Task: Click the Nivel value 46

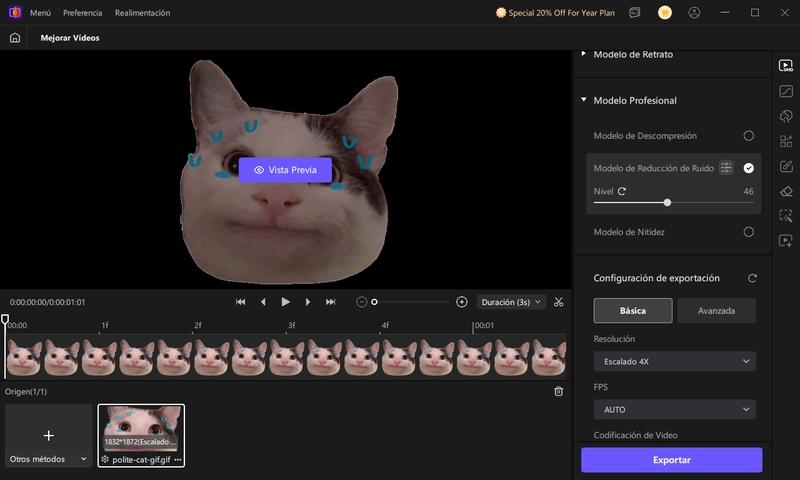Action: pyautogui.click(x=748, y=191)
